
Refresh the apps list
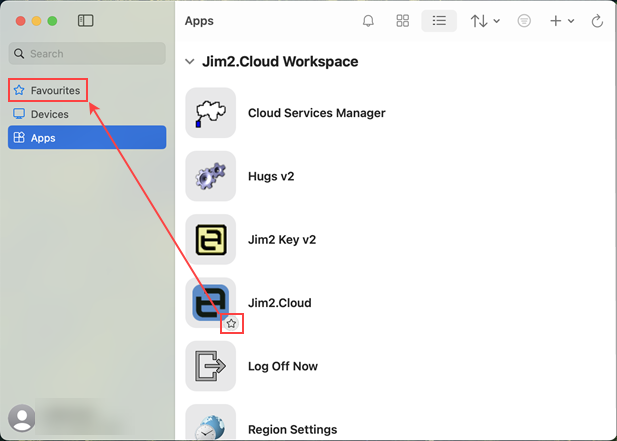(597, 21)
